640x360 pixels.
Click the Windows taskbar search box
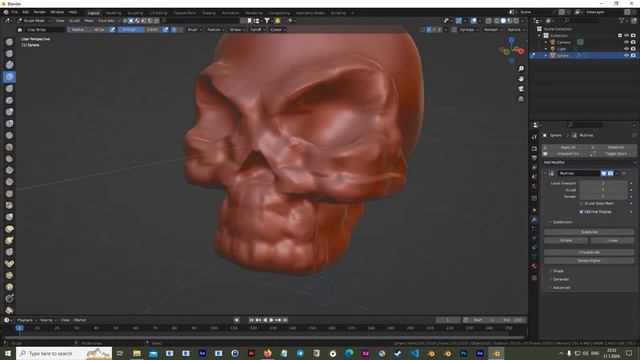[x=64, y=353]
